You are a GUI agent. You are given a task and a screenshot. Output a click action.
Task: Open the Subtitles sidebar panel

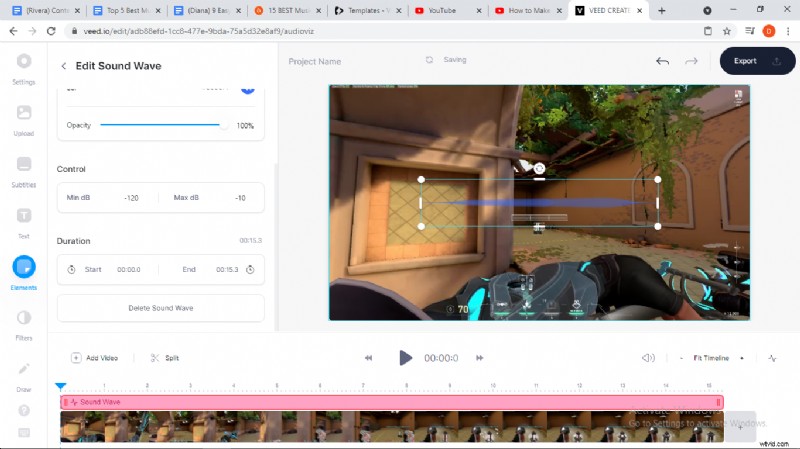[24, 169]
